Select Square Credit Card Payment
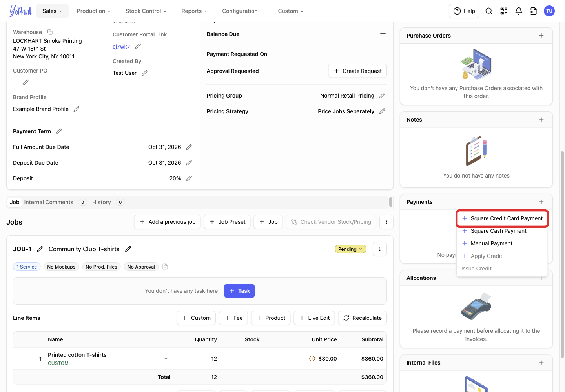 tap(502, 218)
